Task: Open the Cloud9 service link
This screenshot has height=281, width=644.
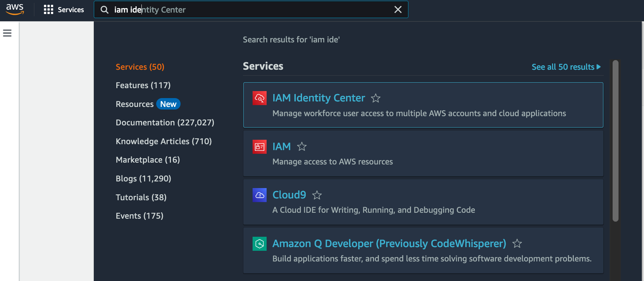Action: point(289,195)
